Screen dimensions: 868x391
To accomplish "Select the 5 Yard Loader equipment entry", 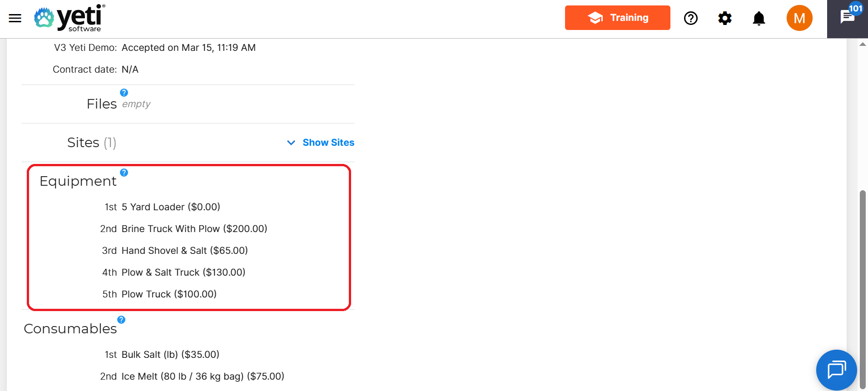I will [170, 207].
